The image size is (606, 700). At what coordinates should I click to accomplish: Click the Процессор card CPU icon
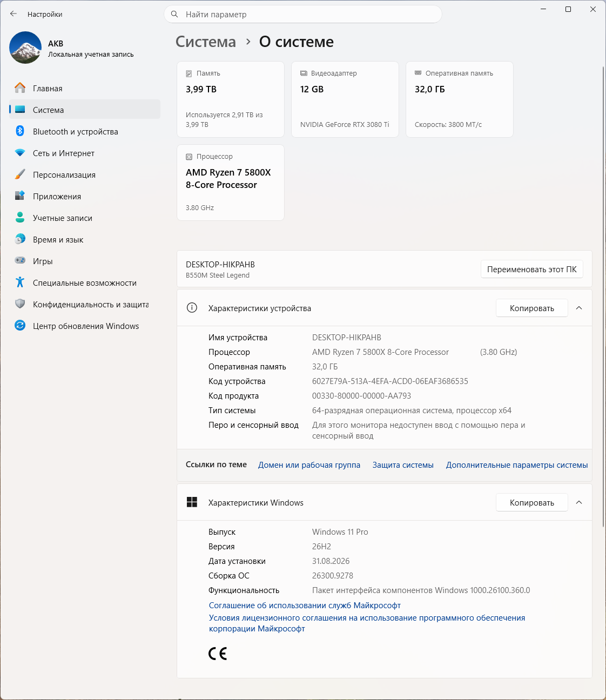tap(189, 157)
